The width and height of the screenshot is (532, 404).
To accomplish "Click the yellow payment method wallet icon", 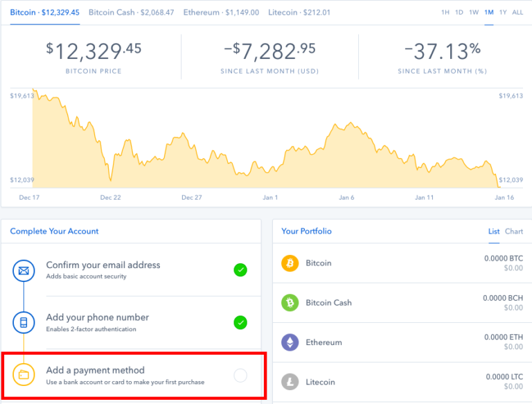I will tap(24, 376).
